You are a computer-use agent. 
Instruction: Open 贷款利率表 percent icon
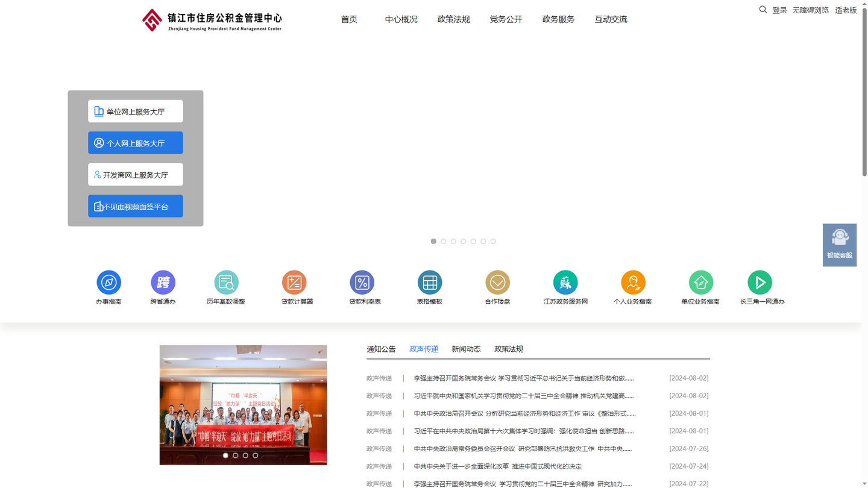coord(362,283)
